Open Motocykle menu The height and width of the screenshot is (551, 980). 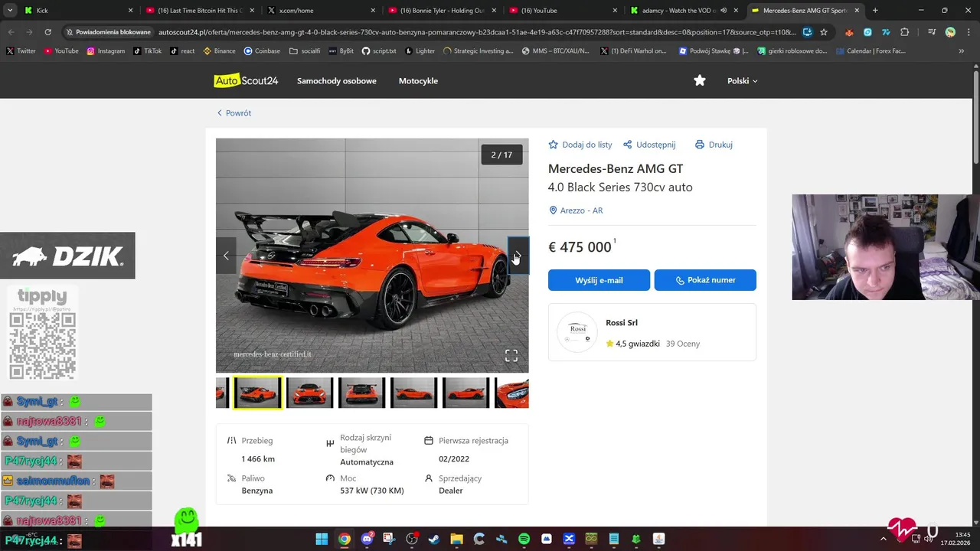[x=418, y=80]
